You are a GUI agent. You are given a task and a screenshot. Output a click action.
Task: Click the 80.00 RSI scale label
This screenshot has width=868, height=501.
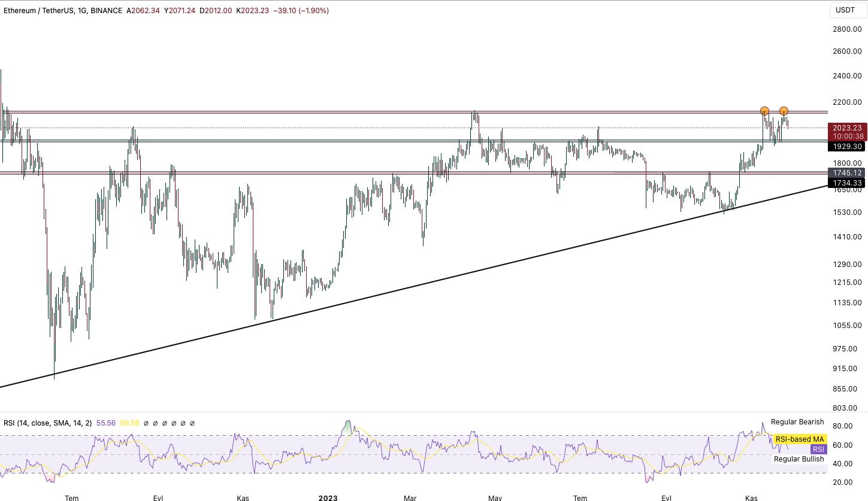click(x=842, y=427)
